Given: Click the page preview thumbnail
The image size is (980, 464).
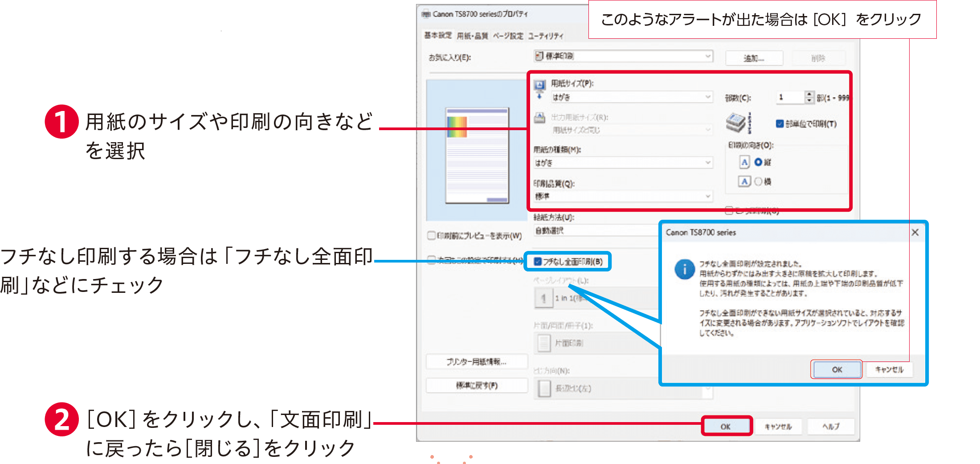Looking at the screenshot, I should coord(478,156).
